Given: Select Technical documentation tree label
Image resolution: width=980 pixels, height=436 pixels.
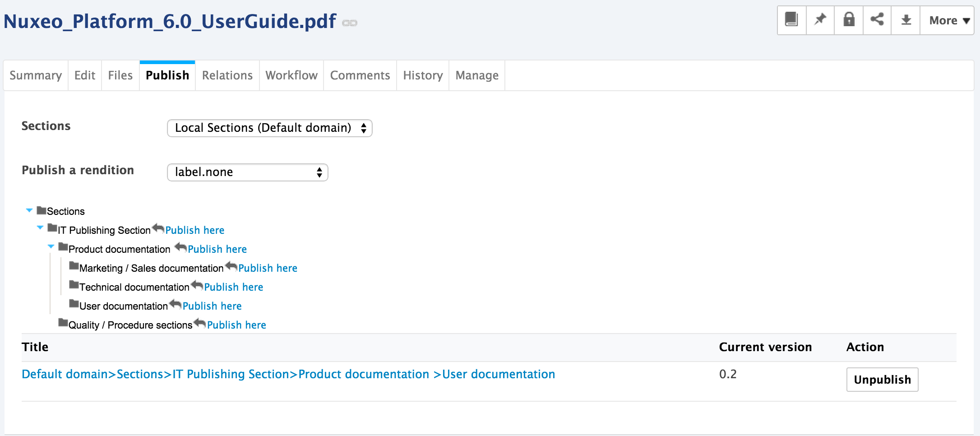Looking at the screenshot, I should coord(134,287).
